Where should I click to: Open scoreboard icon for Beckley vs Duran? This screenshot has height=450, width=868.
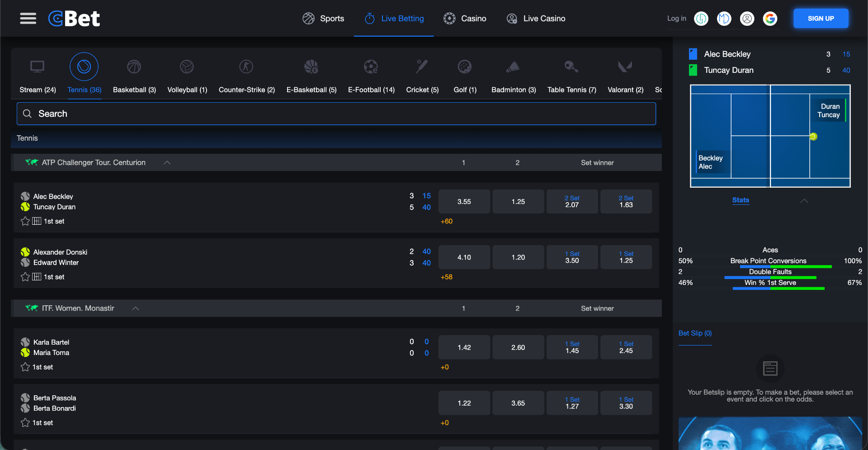point(37,221)
